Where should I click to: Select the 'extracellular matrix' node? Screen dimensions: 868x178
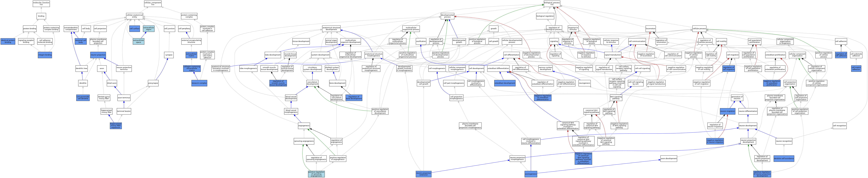coord(191,55)
